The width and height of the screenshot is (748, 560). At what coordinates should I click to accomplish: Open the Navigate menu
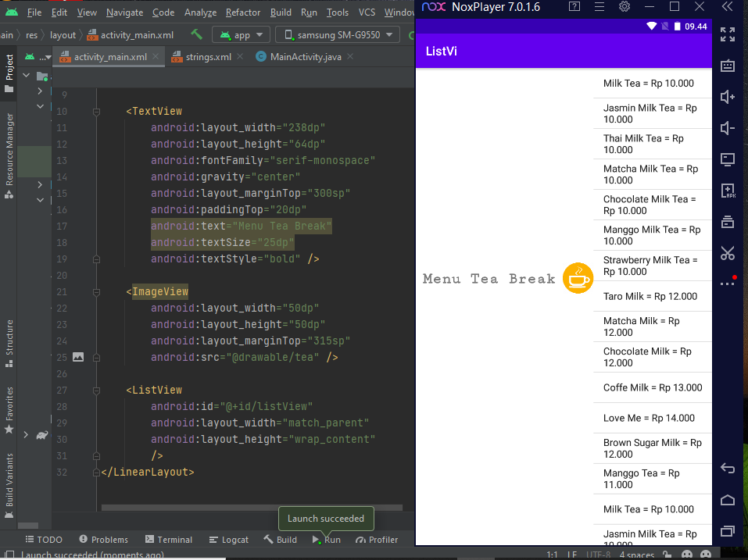click(x=124, y=12)
